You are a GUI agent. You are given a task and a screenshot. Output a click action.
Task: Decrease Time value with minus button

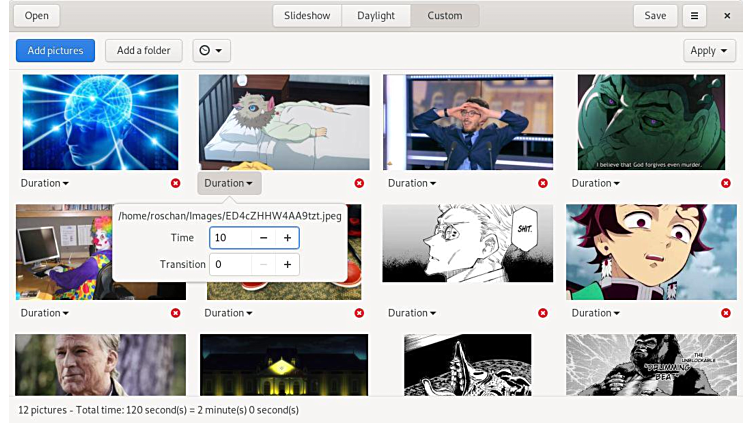click(263, 238)
